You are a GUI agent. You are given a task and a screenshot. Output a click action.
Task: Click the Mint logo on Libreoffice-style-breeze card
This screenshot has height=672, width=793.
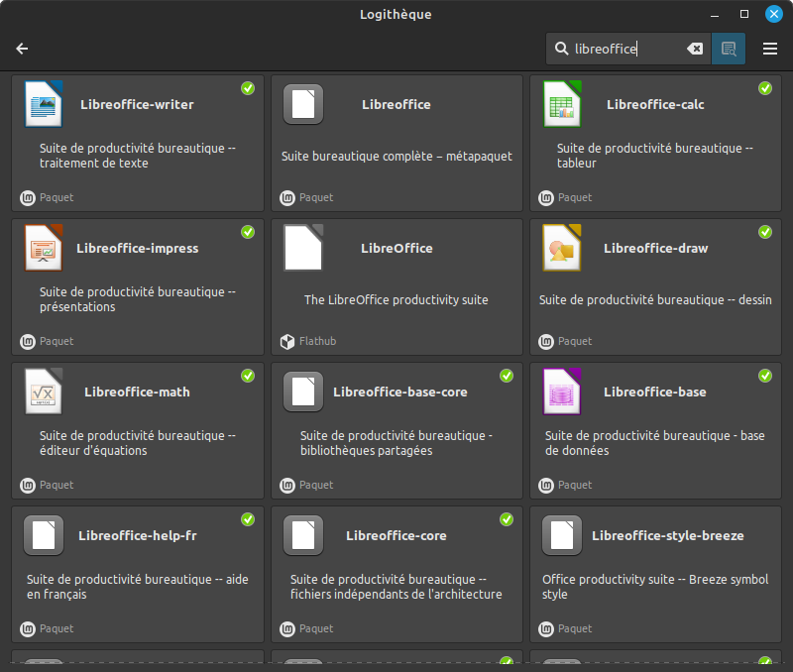546,629
